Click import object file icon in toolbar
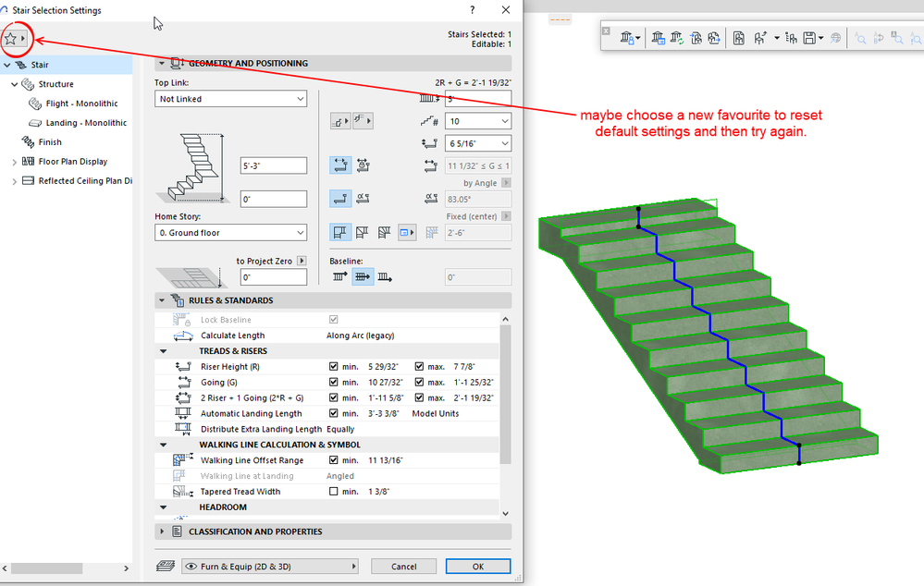 click(x=696, y=38)
